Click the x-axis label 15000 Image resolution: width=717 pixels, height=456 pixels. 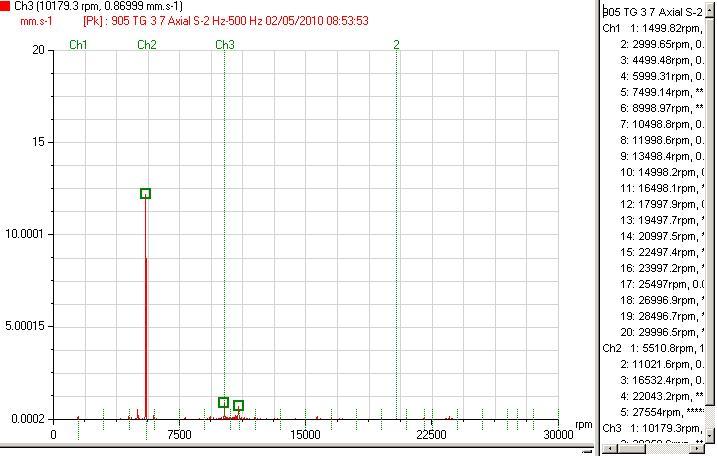[x=305, y=435]
